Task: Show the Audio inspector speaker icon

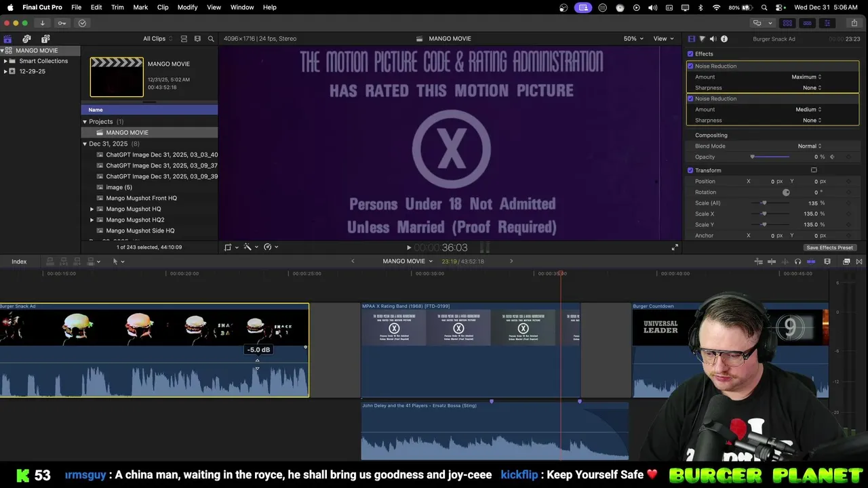Action: pyautogui.click(x=713, y=39)
